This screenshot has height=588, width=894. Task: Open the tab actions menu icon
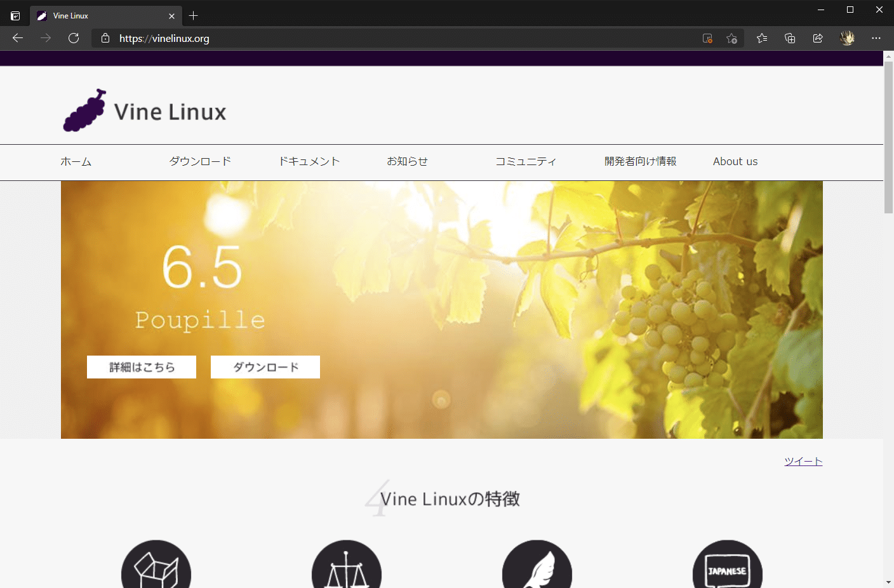coord(15,16)
